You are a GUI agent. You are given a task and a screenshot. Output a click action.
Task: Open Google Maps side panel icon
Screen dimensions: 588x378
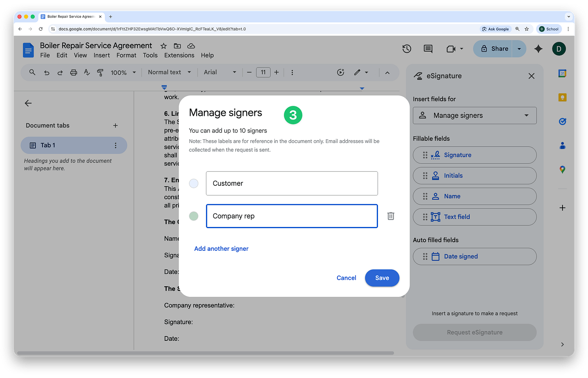click(562, 170)
